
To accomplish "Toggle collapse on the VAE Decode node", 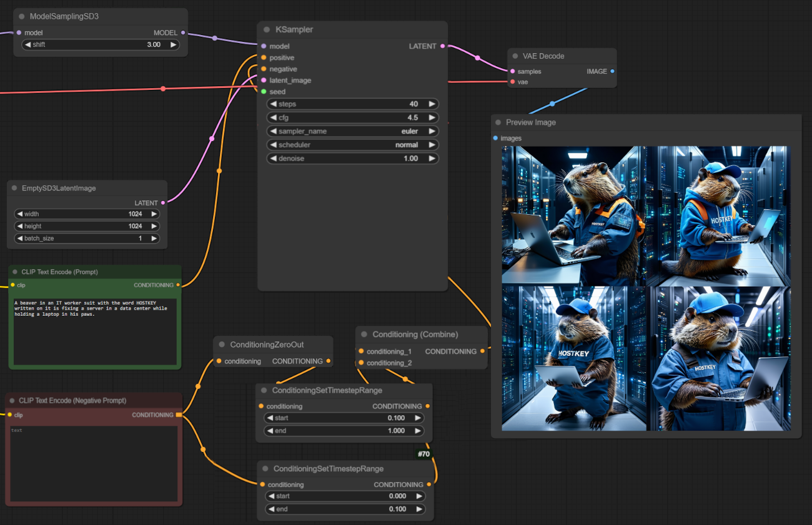I will tap(515, 56).
